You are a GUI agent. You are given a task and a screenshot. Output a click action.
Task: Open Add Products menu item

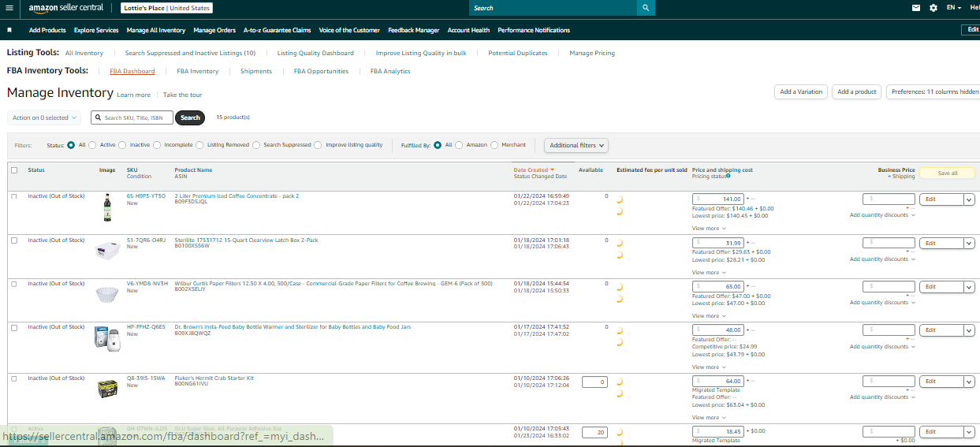(47, 30)
